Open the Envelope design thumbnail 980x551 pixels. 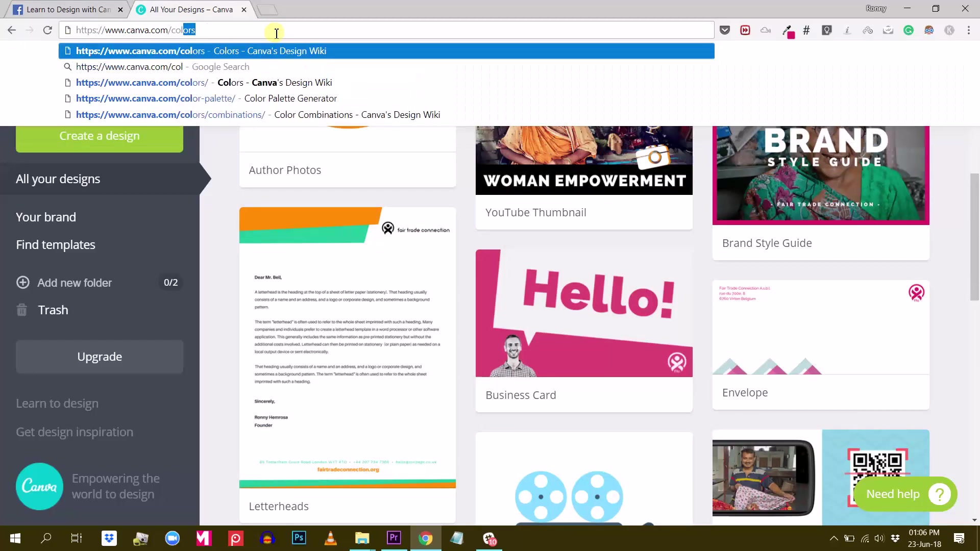click(821, 327)
